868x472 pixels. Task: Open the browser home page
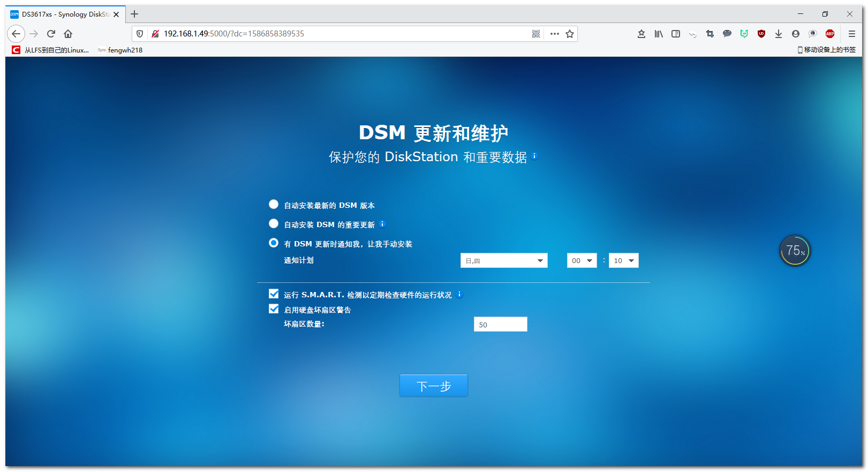coord(68,34)
